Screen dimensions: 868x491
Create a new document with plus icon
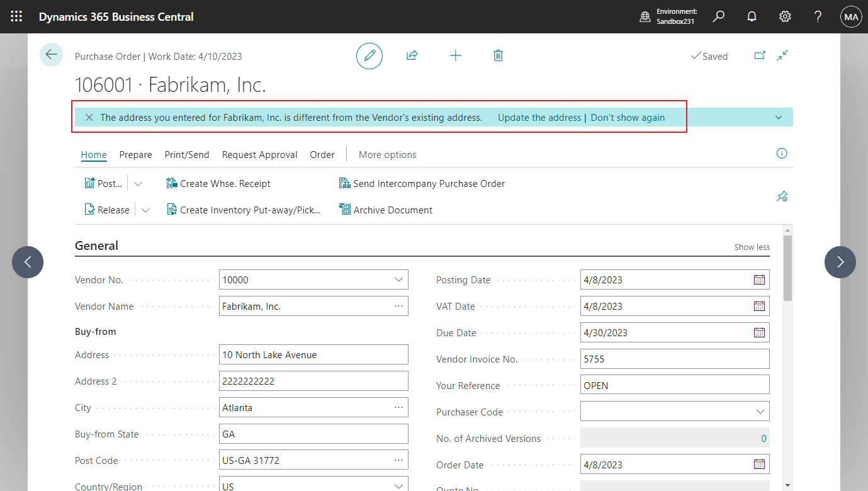pos(455,55)
